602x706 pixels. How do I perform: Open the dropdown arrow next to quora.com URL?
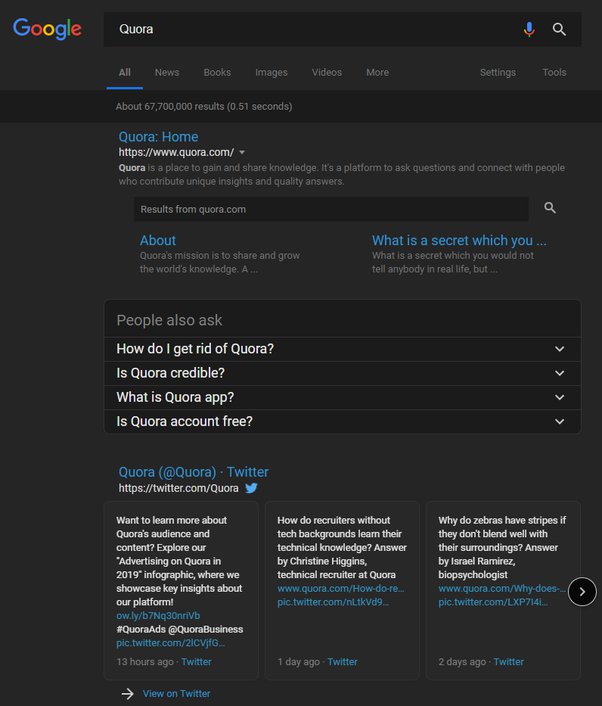(x=242, y=153)
